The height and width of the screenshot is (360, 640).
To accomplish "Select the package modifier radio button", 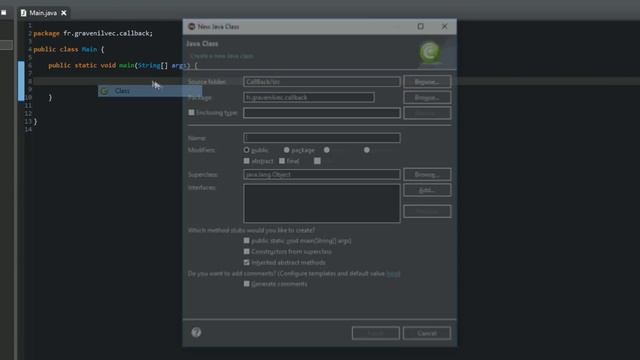I will click(287, 150).
